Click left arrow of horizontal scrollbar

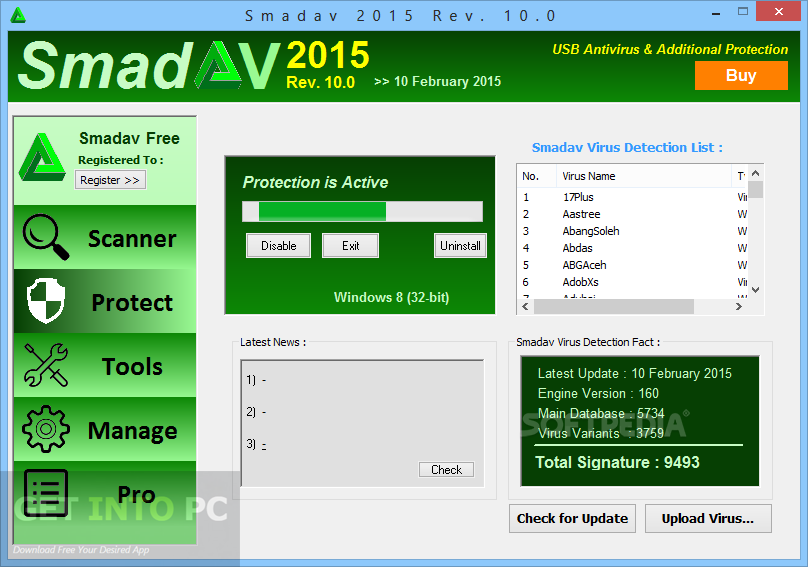pyautogui.click(x=525, y=307)
